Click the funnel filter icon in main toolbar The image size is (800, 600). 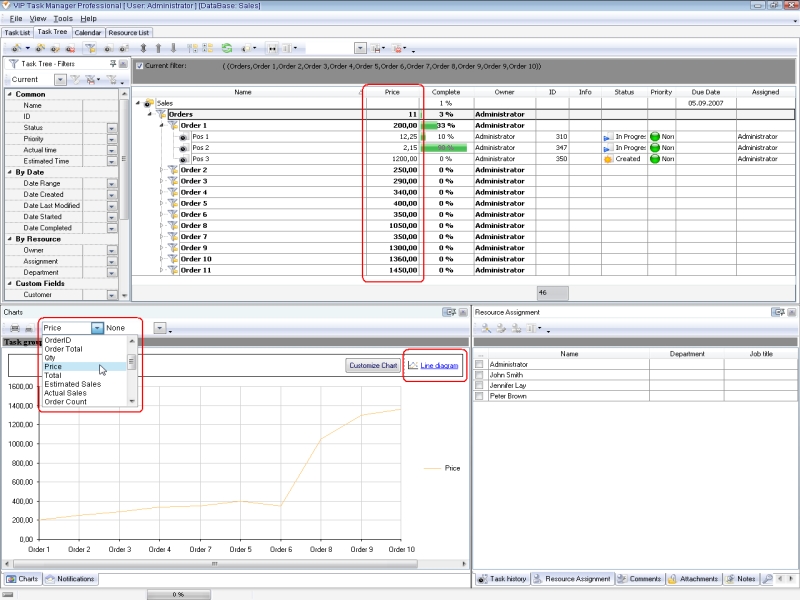pyautogui.click(x=90, y=48)
